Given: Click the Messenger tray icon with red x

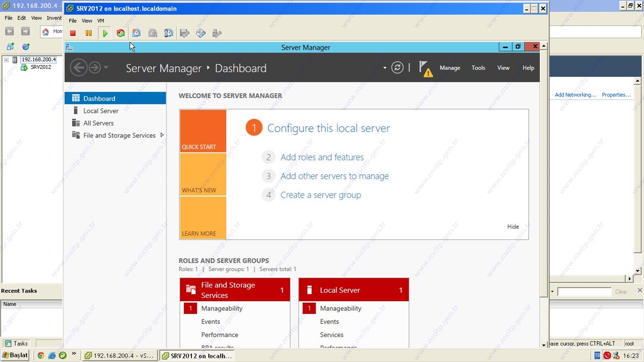Looking at the screenshot, I should pos(616,355).
